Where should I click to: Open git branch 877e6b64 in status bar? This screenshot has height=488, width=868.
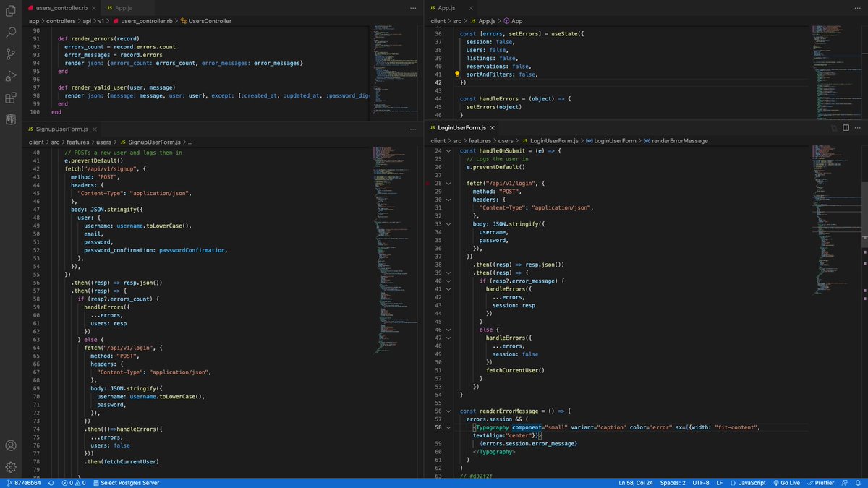[23, 483]
